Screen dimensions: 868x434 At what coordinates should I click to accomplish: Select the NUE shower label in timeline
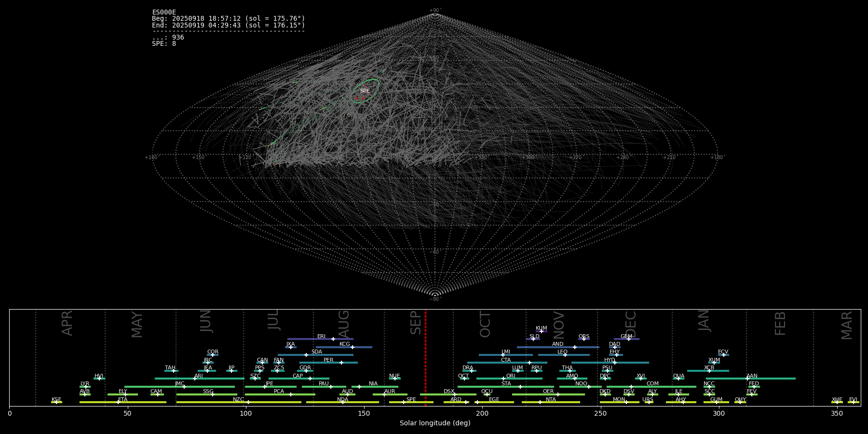pos(394,376)
